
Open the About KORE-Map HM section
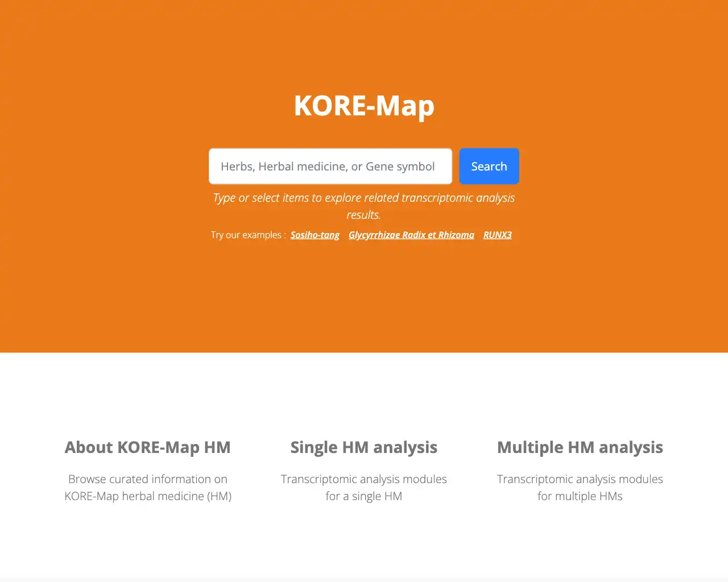148,447
